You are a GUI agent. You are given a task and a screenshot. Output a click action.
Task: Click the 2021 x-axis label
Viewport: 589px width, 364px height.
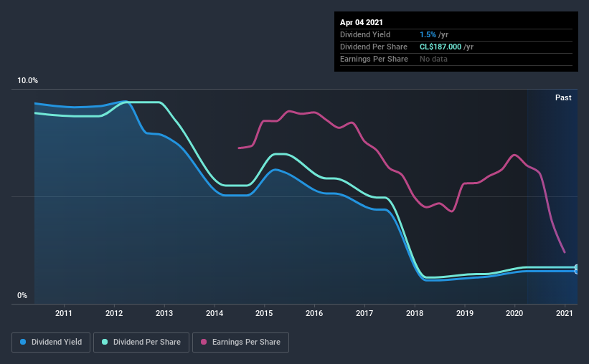point(564,313)
